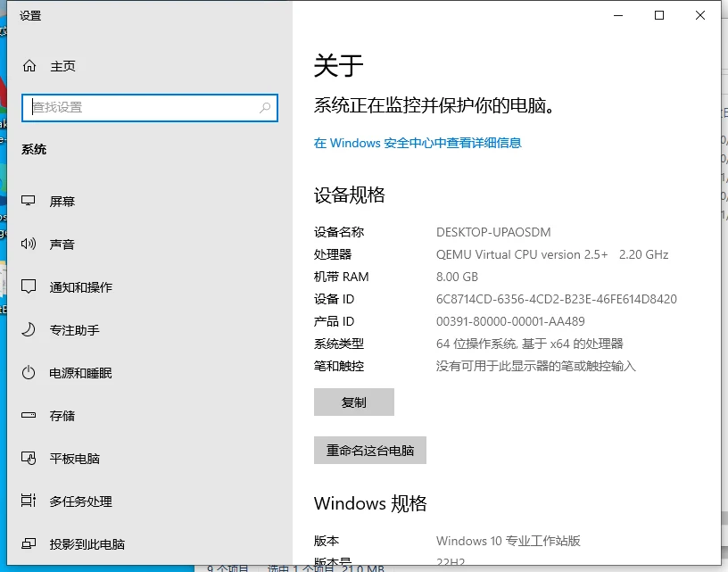Click the 版本 label under Windows 规格
The height and width of the screenshot is (572, 728).
pyautogui.click(x=327, y=541)
